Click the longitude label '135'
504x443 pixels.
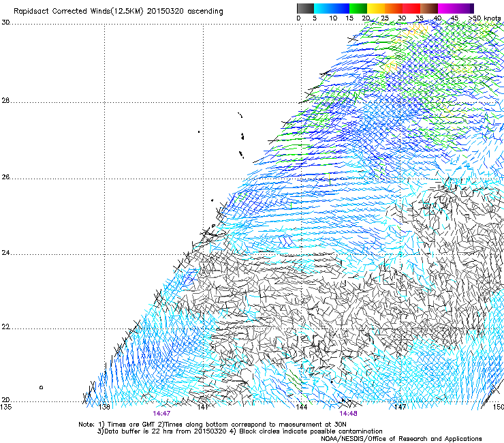[x=5, y=407]
